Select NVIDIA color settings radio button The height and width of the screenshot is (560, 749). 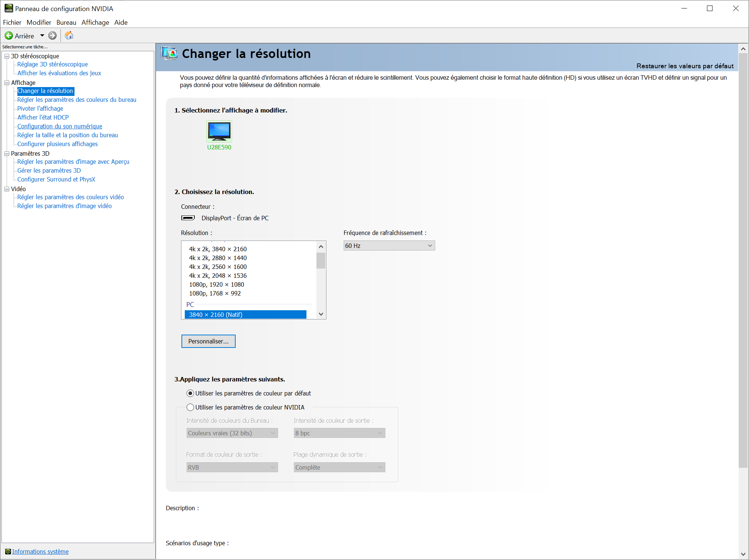tap(190, 407)
